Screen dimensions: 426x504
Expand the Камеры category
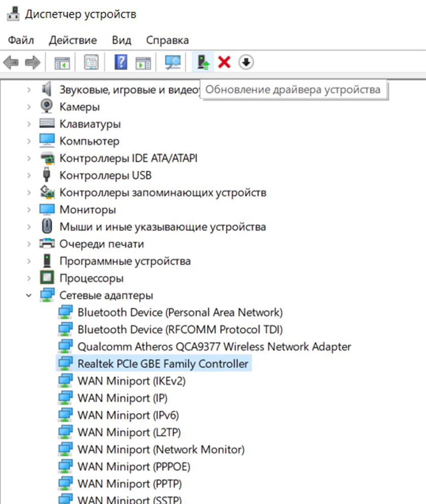point(28,107)
